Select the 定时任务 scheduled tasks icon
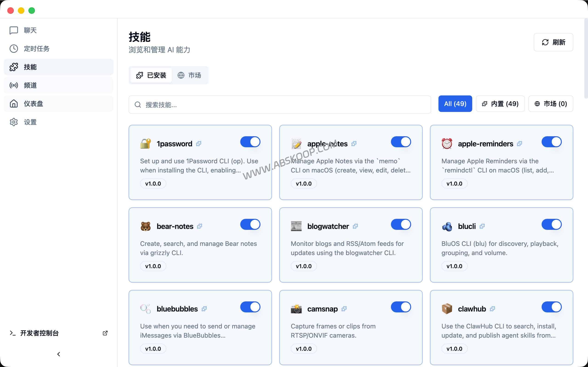588x367 pixels. tap(14, 49)
